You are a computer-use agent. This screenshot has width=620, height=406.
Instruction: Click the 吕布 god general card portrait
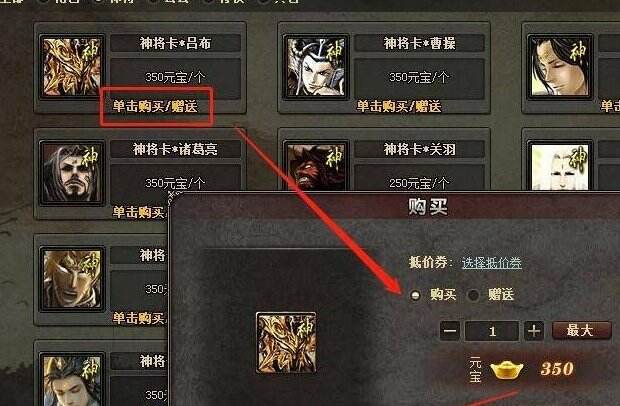(x=72, y=67)
